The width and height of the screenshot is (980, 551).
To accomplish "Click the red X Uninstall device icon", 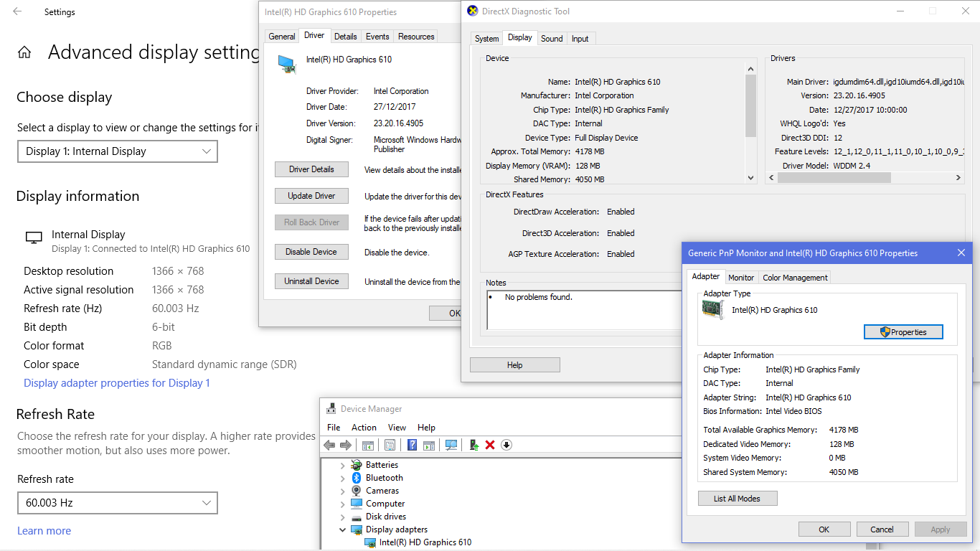I will [490, 445].
